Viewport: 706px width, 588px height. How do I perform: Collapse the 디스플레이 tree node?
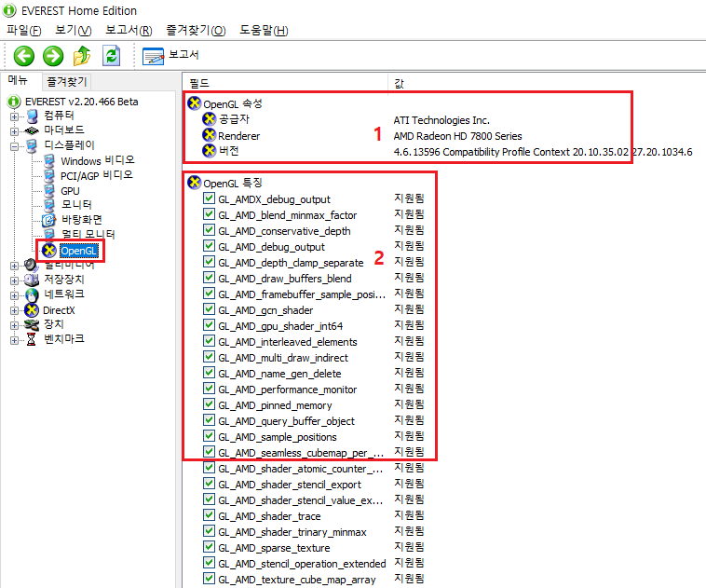pos(14,146)
